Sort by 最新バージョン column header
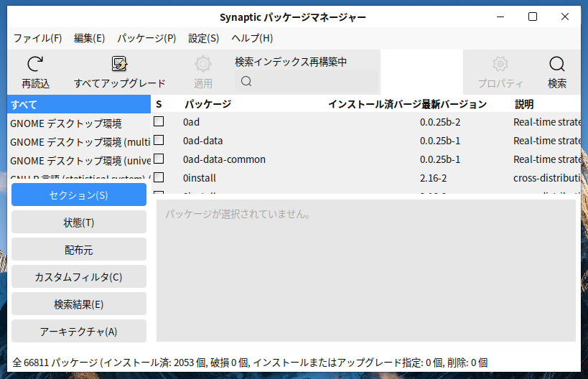The image size is (588, 379). (x=454, y=104)
